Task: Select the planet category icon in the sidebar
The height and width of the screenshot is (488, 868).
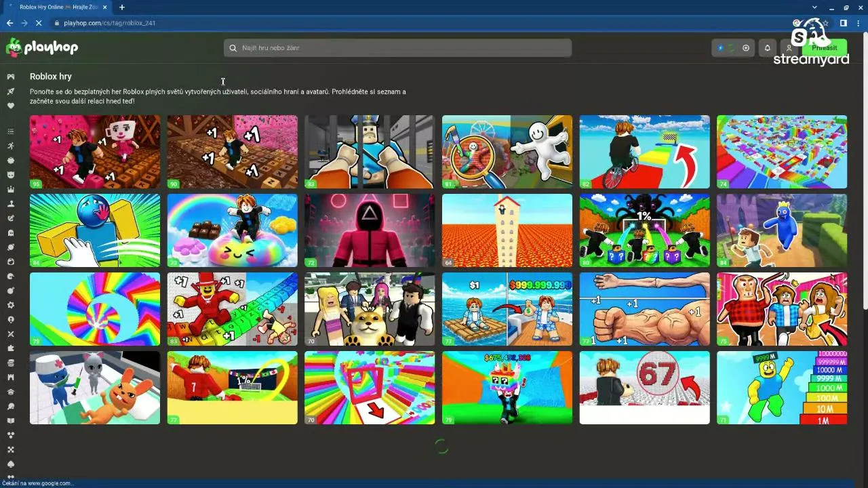Action: (x=11, y=247)
